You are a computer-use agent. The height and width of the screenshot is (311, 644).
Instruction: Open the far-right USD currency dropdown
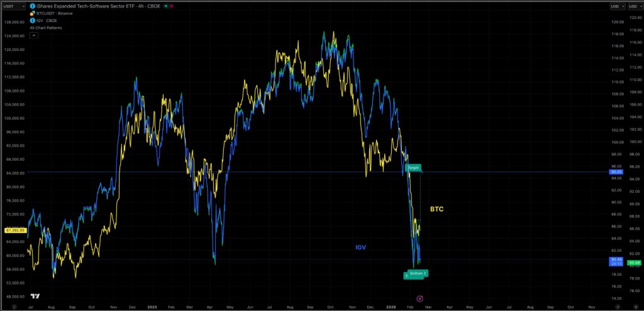[635, 6]
